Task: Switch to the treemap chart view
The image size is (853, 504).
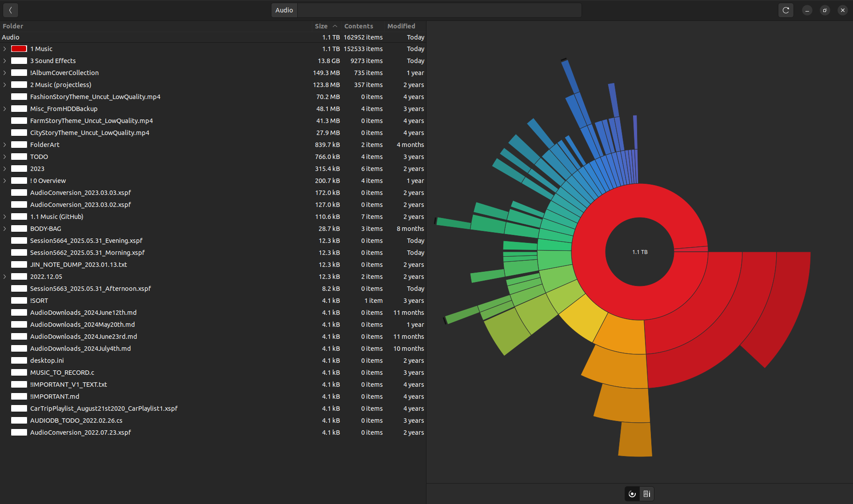Action: (x=647, y=493)
